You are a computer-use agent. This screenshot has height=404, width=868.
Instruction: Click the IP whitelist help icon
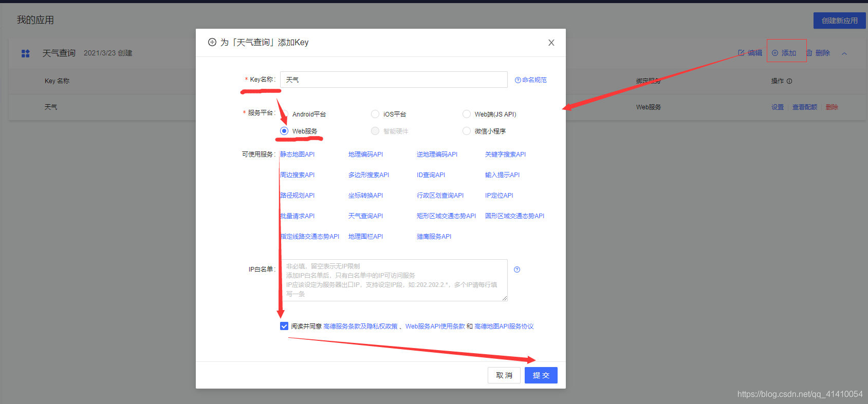click(x=517, y=270)
